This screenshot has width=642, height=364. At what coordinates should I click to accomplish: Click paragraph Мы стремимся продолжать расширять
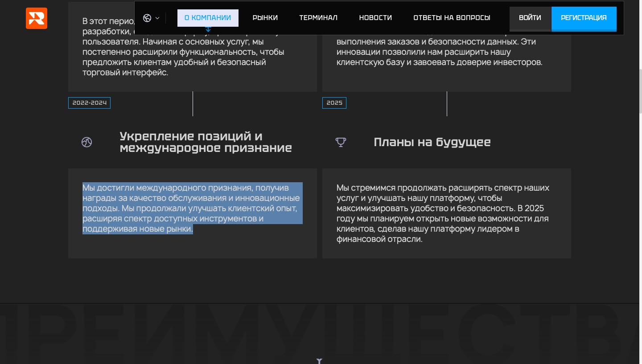pos(443,213)
